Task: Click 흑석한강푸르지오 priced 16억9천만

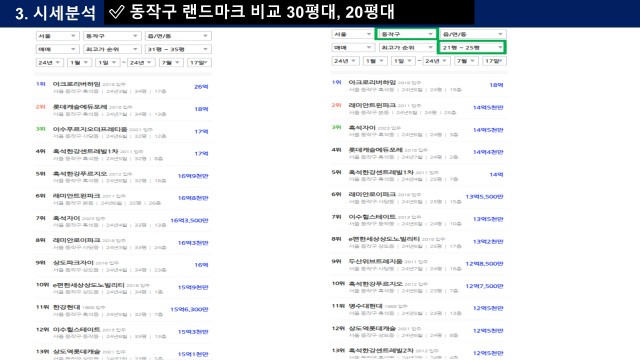Action: pyautogui.click(x=80, y=173)
